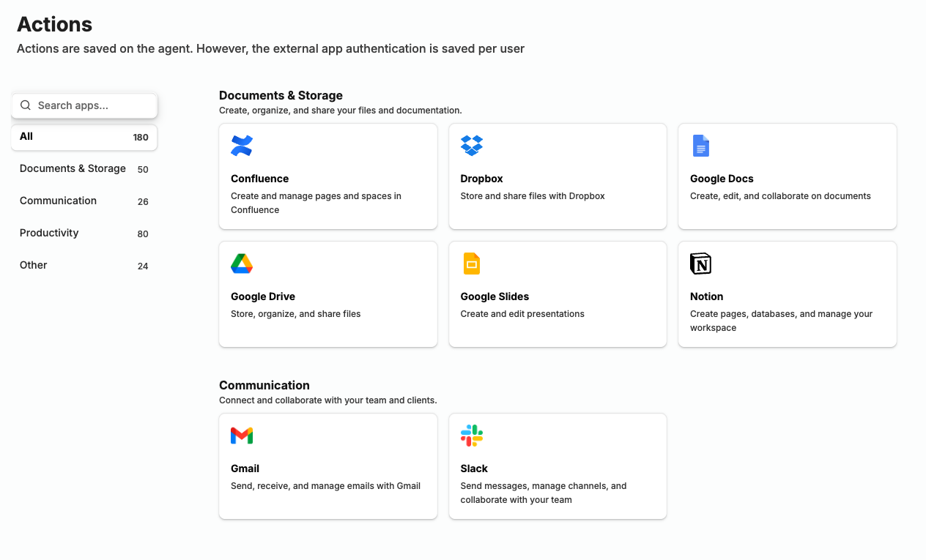Screen dimensions: 926x560
Task: Select the Other category filter
Action: tap(34, 265)
